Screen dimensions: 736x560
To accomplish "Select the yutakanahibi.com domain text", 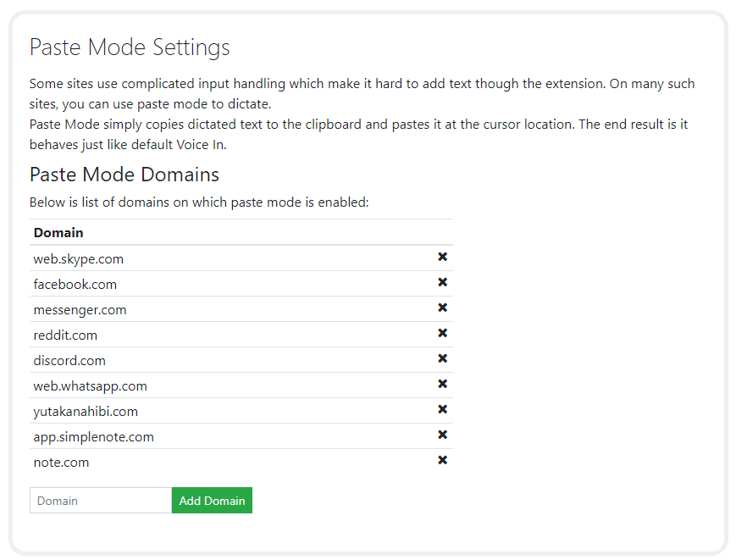I will pyautogui.click(x=86, y=412).
